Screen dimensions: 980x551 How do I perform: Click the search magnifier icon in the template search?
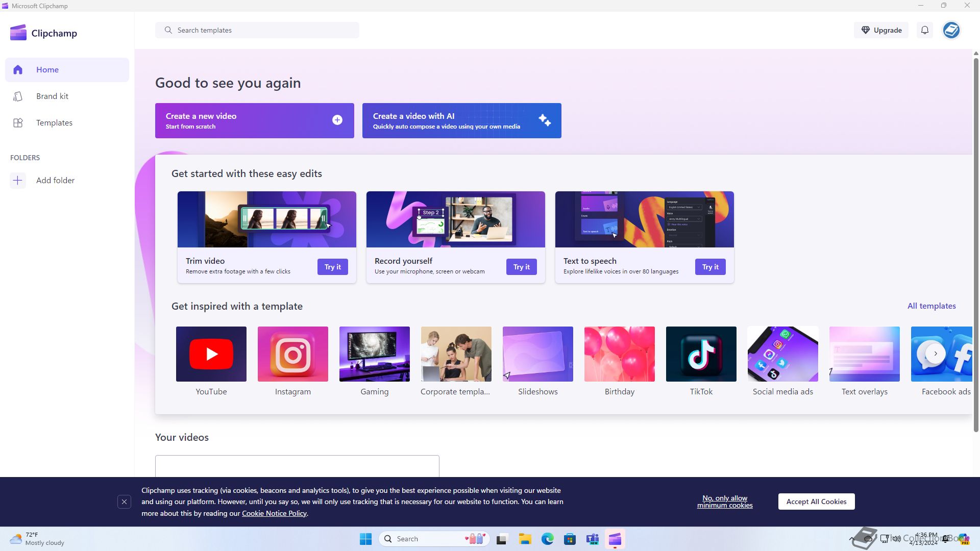tap(168, 30)
